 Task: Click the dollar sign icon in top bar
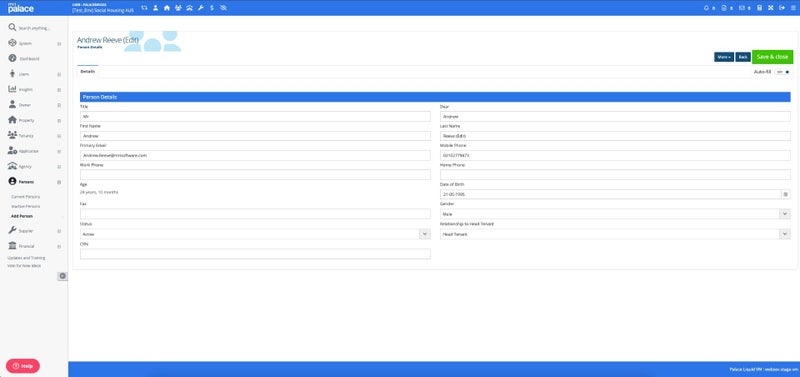[x=212, y=8]
